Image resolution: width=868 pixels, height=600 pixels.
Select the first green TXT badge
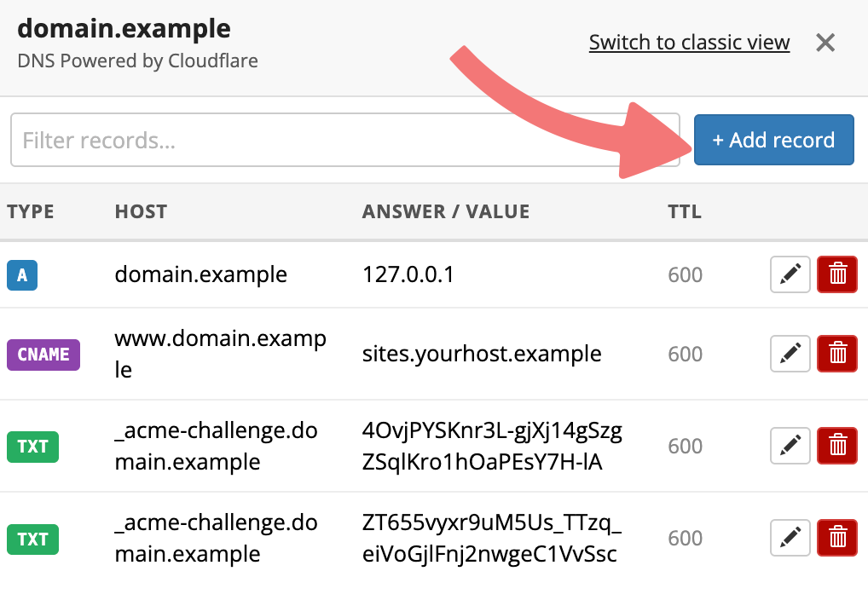(x=32, y=447)
